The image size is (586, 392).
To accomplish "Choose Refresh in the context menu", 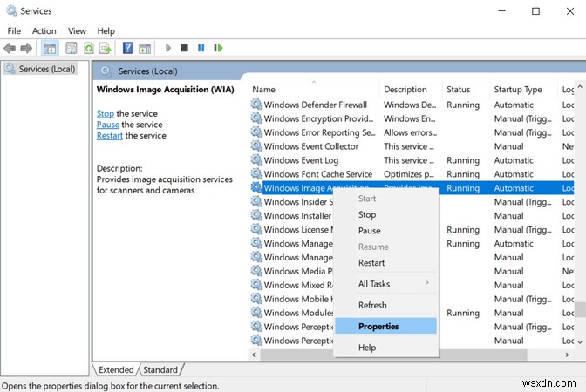I will click(x=386, y=305).
